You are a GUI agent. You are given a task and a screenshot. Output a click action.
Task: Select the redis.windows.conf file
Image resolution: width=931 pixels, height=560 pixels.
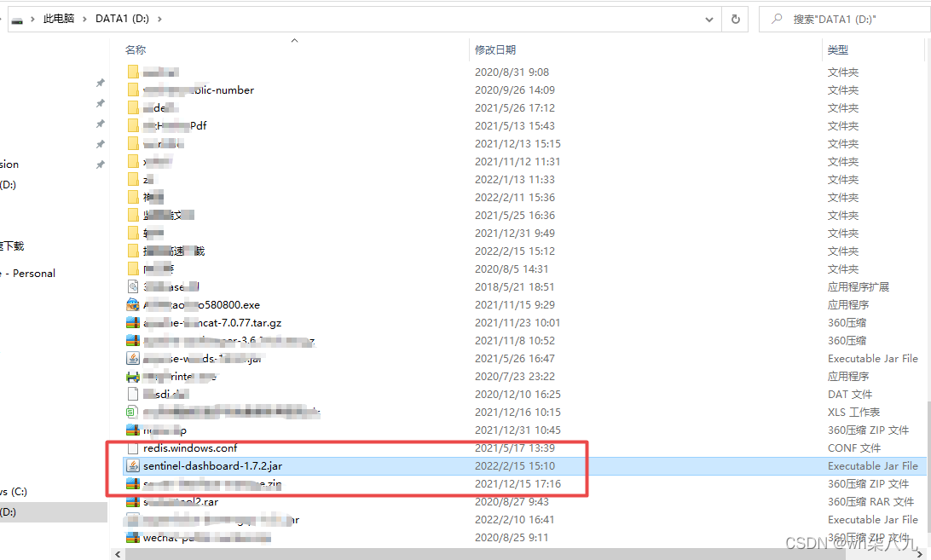tap(190, 448)
